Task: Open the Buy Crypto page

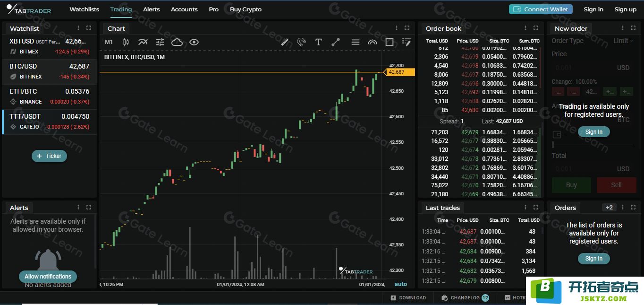Action: pyautogui.click(x=246, y=9)
